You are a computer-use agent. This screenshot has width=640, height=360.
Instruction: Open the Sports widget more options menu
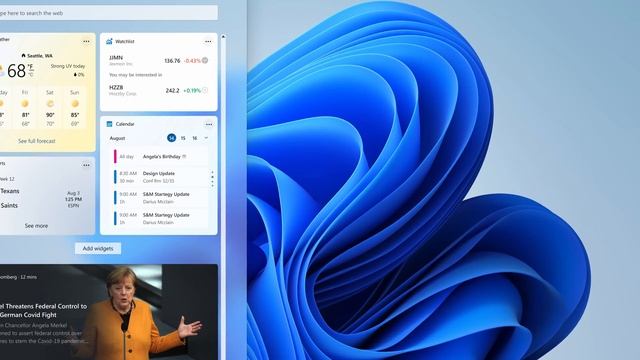86,165
